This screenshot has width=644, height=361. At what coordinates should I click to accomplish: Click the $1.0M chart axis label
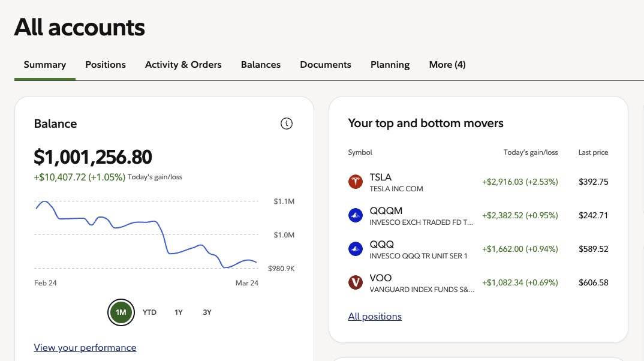tap(284, 235)
